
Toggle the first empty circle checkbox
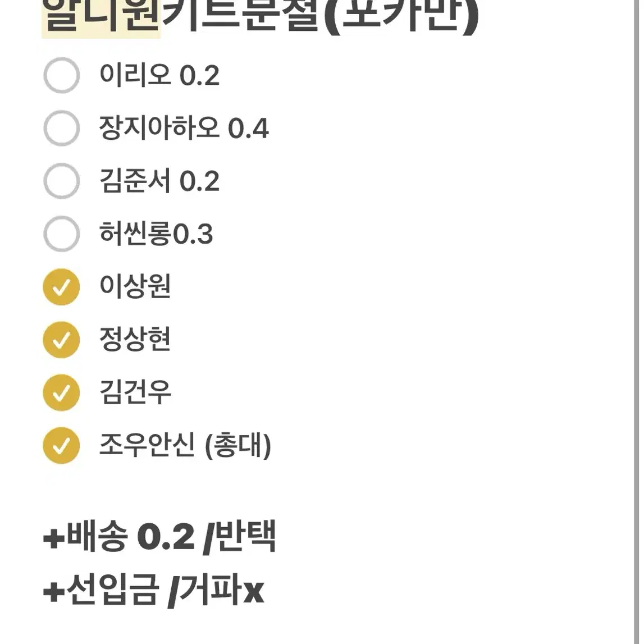point(61,75)
